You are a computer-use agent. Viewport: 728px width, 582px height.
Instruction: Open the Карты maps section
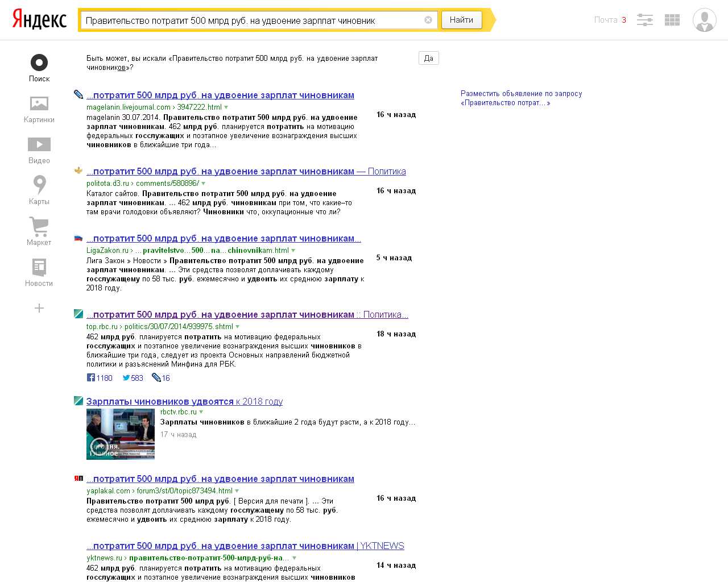click(x=39, y=190)
